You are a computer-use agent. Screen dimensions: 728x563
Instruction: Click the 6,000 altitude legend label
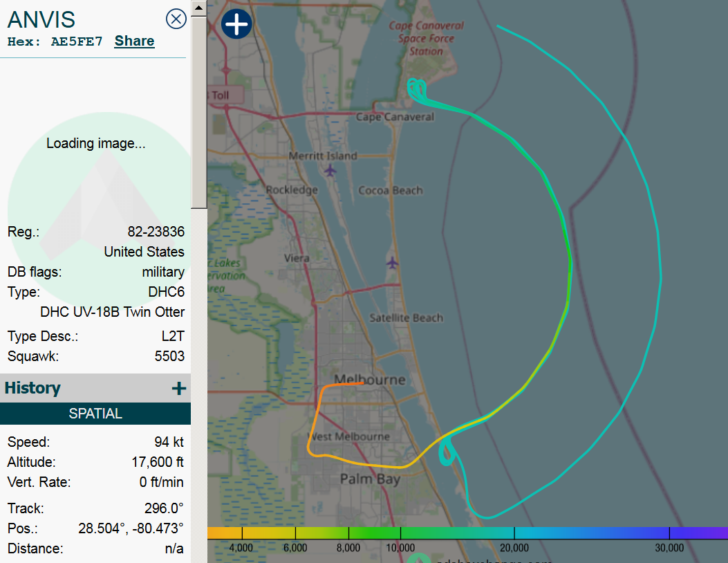click(295, 548)
